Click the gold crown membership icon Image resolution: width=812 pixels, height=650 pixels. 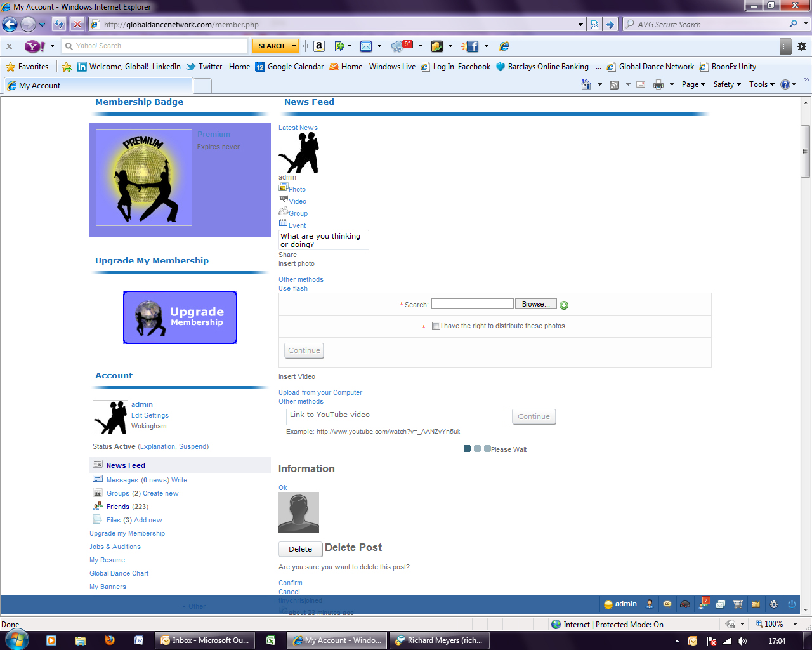[x=756, y=604]
